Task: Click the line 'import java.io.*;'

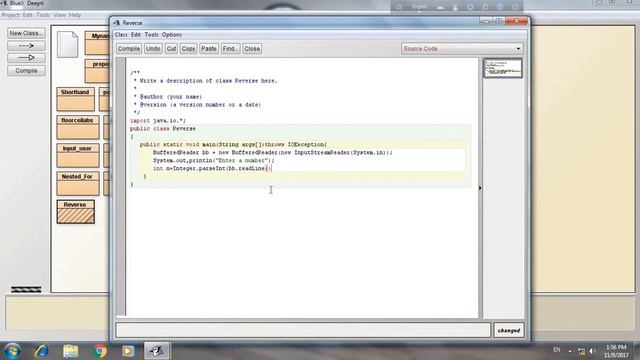Action: pyautogui.click(x=158, y=121)
